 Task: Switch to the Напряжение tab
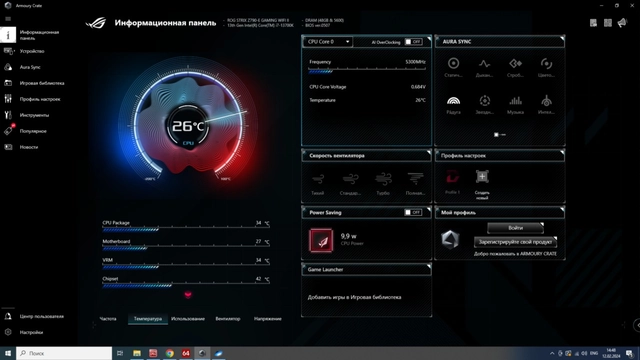268,319
